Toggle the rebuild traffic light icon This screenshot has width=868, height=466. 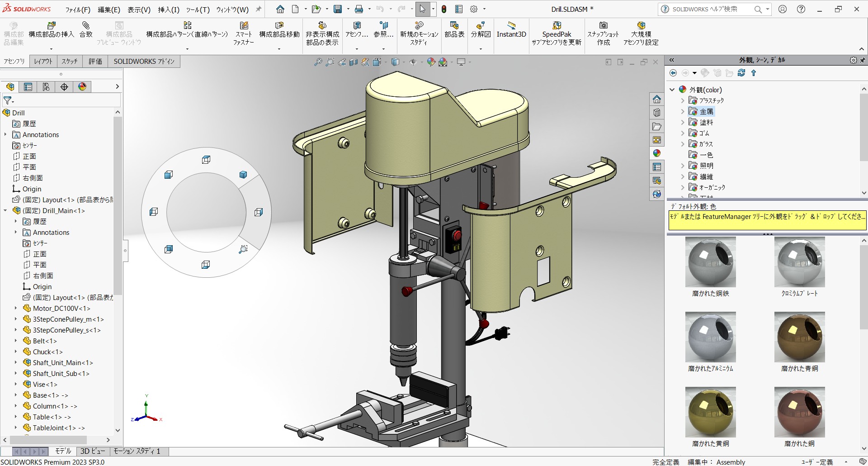444,9
